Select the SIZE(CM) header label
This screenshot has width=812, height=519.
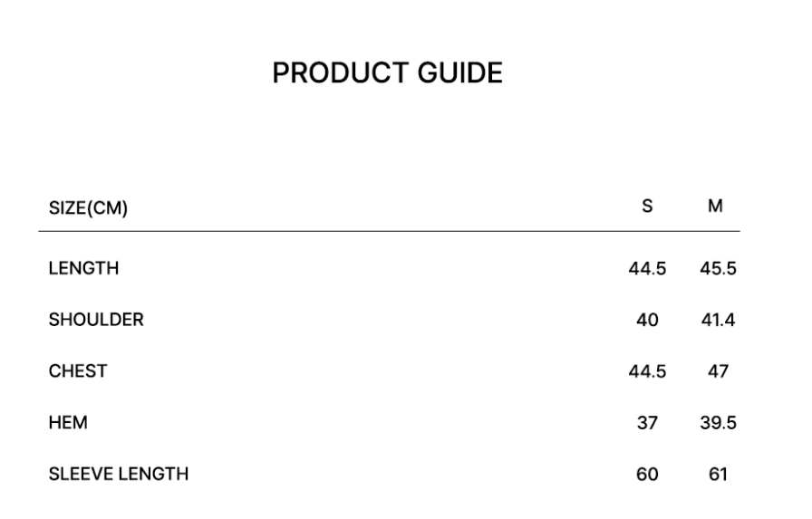tap(88, 209)
